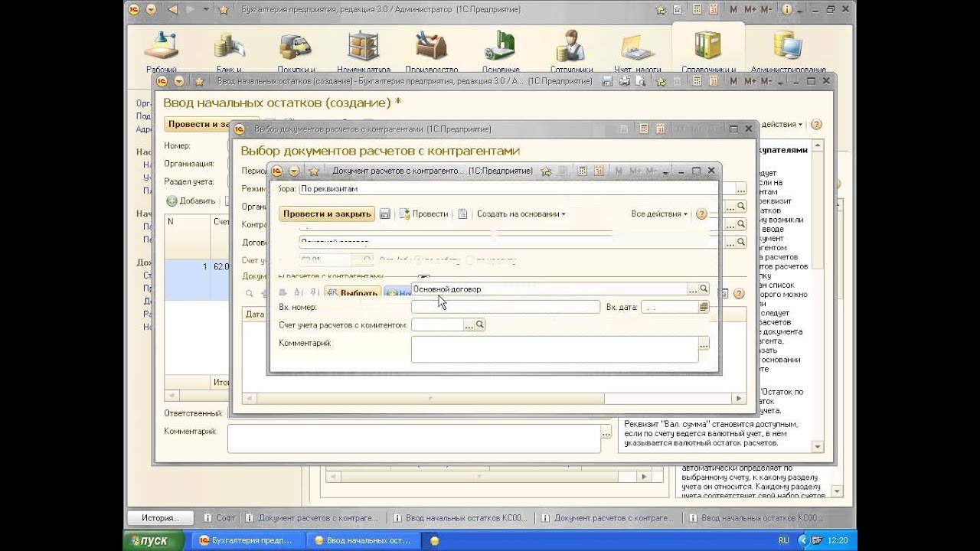Open the 1C menu dropdown in the Документ расчетов title bar

[x=293, y=171]
